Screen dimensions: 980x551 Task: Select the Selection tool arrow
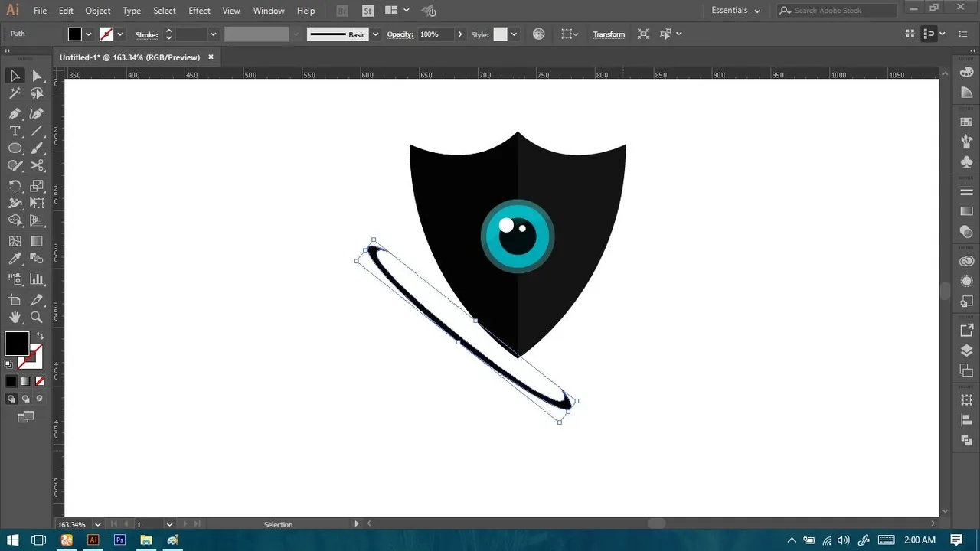click(x=15, y=75)
